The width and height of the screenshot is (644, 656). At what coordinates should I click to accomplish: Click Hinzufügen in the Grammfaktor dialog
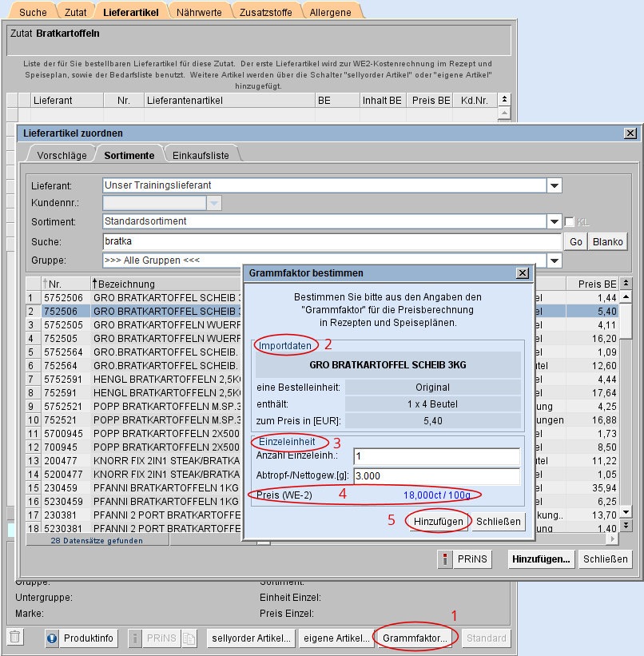click(439, 521)
